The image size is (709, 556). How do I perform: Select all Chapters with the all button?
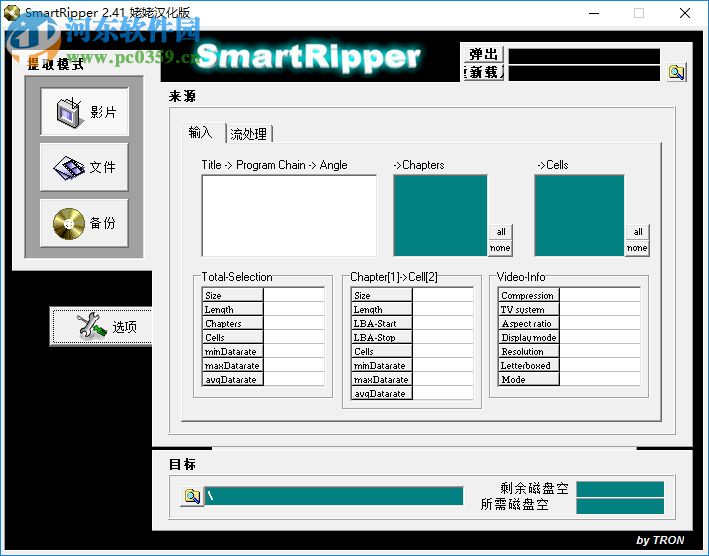[x=501, y=231]
